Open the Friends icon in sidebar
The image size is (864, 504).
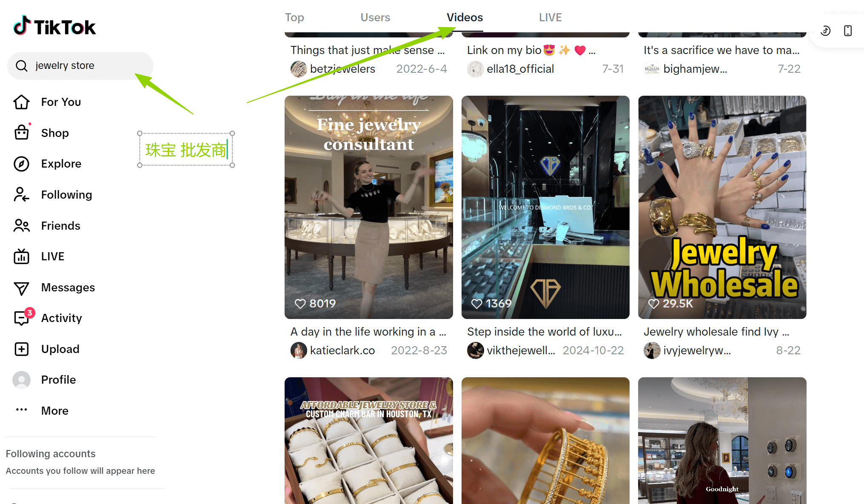click(22, 225)
